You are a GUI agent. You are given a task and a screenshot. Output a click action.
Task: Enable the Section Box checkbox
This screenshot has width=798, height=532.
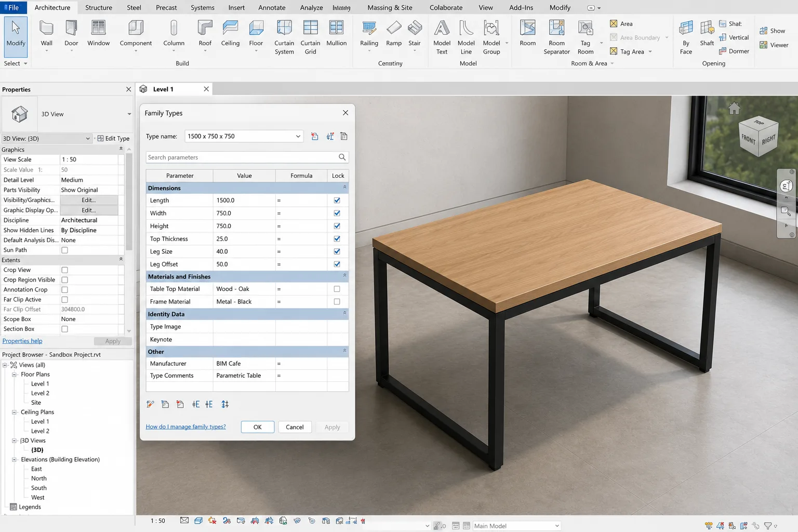(x=64, y=329)
